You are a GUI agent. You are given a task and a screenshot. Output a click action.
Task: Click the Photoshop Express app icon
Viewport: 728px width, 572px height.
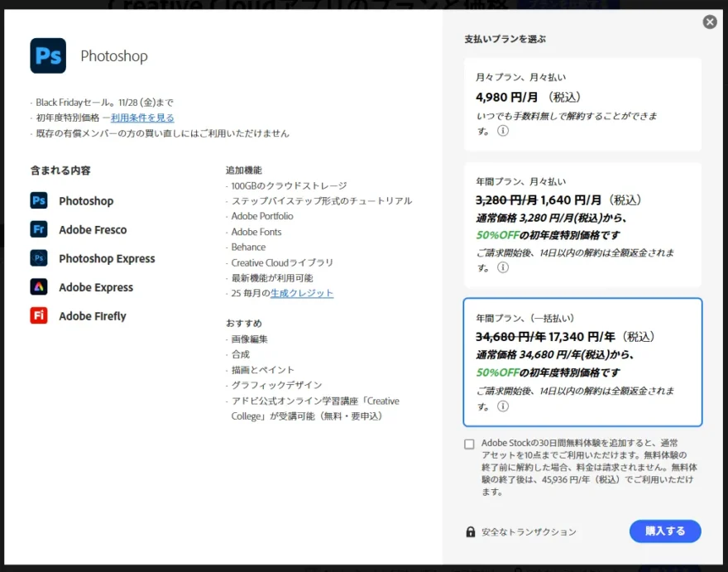click(39, 258)
